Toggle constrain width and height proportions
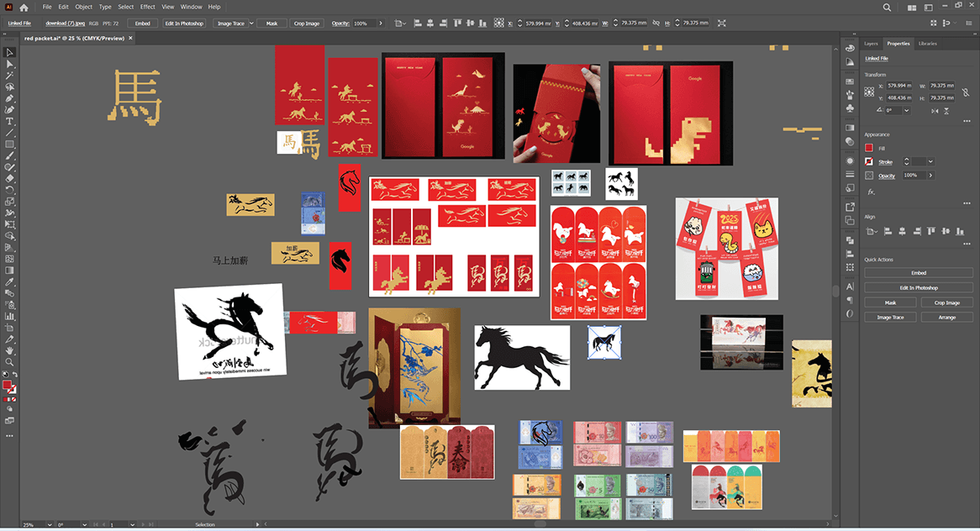This screenshot has height=531, width=980. (965, 93)
